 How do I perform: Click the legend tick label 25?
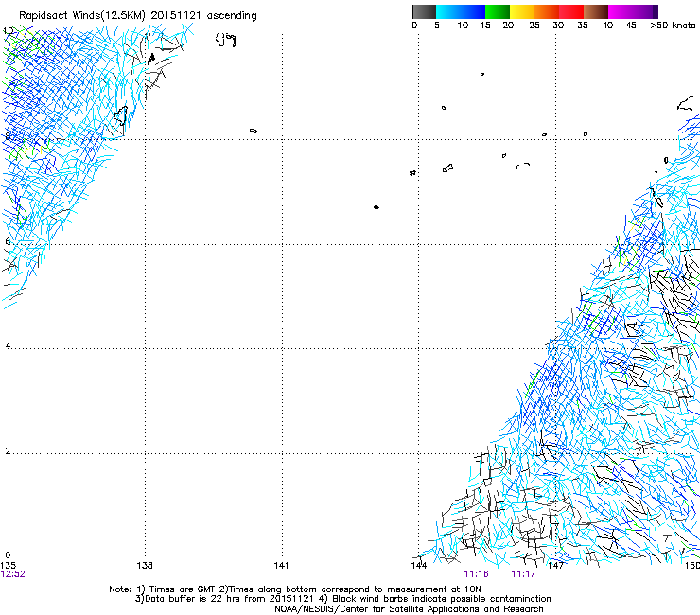pyautogui.click(x=534, y=26)
